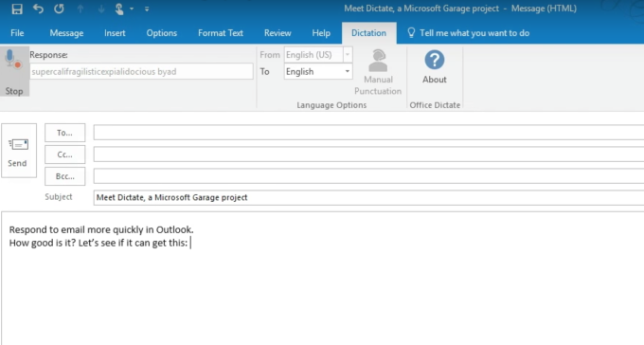Click the To... address book button
The height and width of the screenshot is (345, 644).
point(65,133)
